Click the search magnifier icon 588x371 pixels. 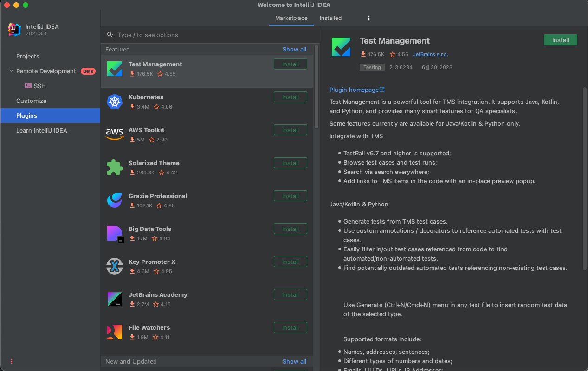pos(110,35)
